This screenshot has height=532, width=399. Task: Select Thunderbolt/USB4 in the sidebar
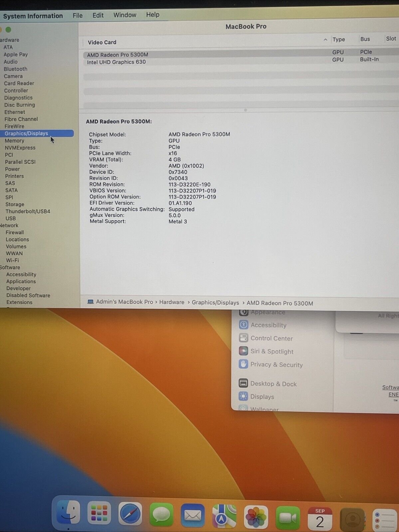[x=28, y=211]
